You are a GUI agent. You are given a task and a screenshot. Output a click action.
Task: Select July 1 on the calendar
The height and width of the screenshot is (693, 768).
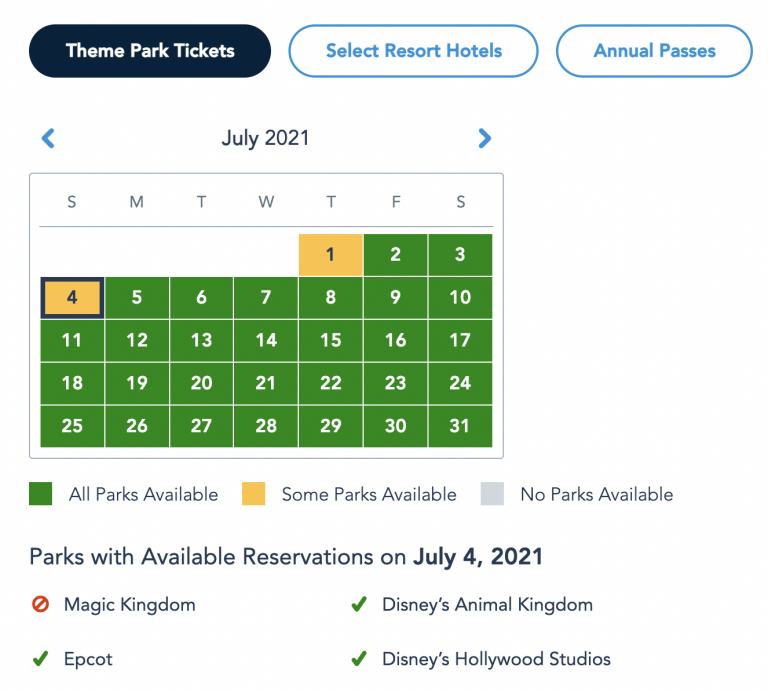331,255
